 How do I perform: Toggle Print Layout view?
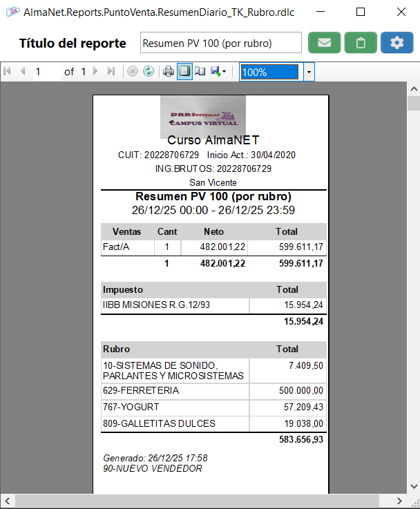184,72
